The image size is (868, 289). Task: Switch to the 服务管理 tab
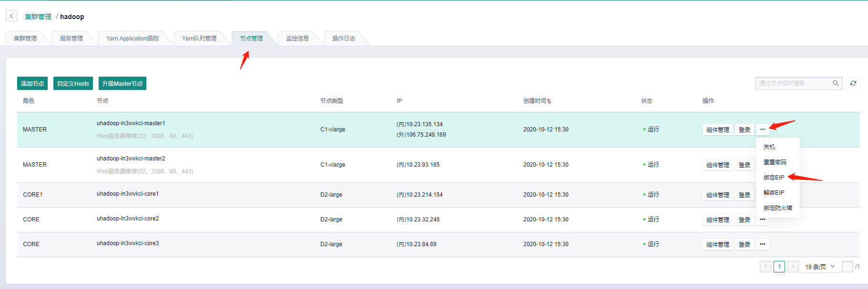71,39
